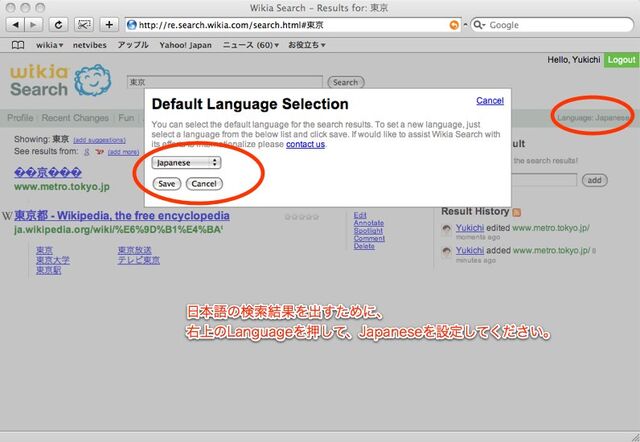This screenshot has width=640, height=442.
Task: Click the add more link
Action: pyautogui.click(x=123, y=152)
